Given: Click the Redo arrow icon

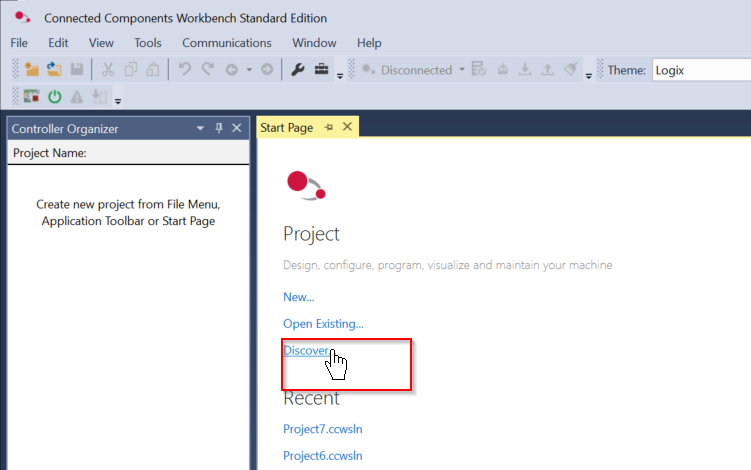Looking at the screenshot, I should [x=207, y=69].
